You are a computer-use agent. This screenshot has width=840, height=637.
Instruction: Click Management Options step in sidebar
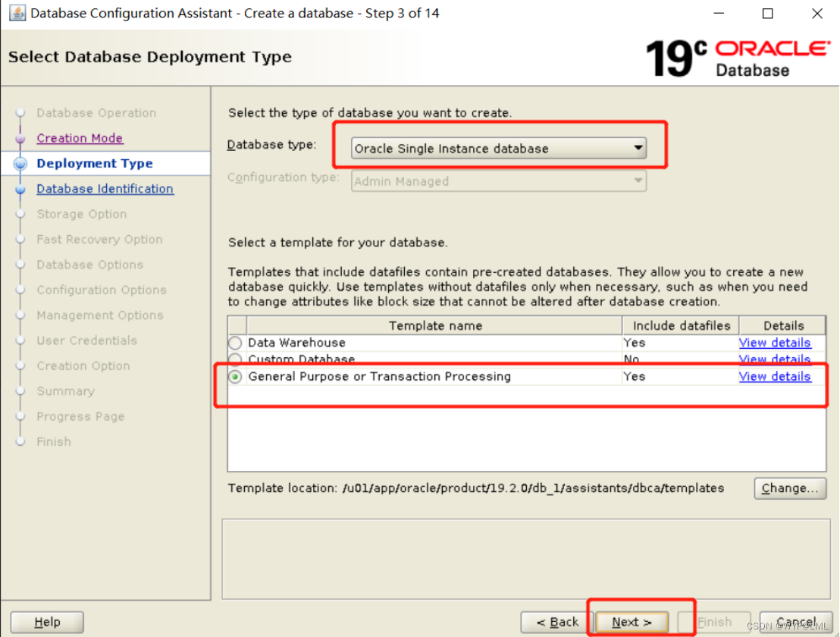pyautogui.click(x=100, y=315)
